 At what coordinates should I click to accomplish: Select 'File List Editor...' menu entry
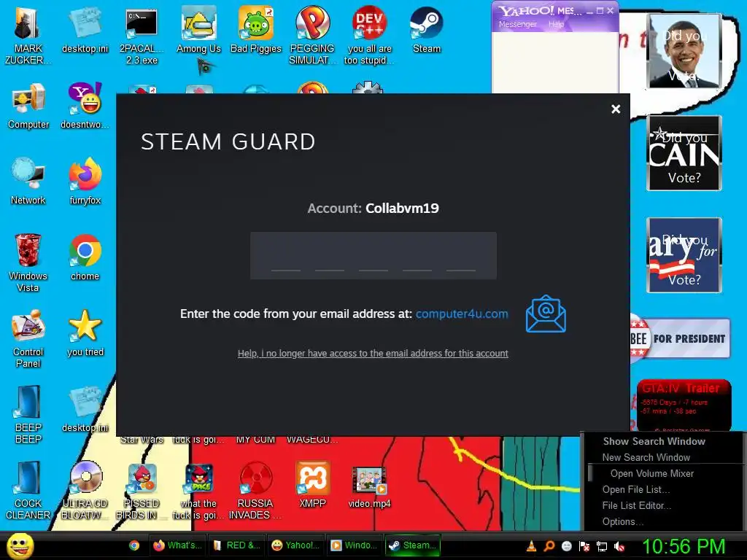click(636, 506)
